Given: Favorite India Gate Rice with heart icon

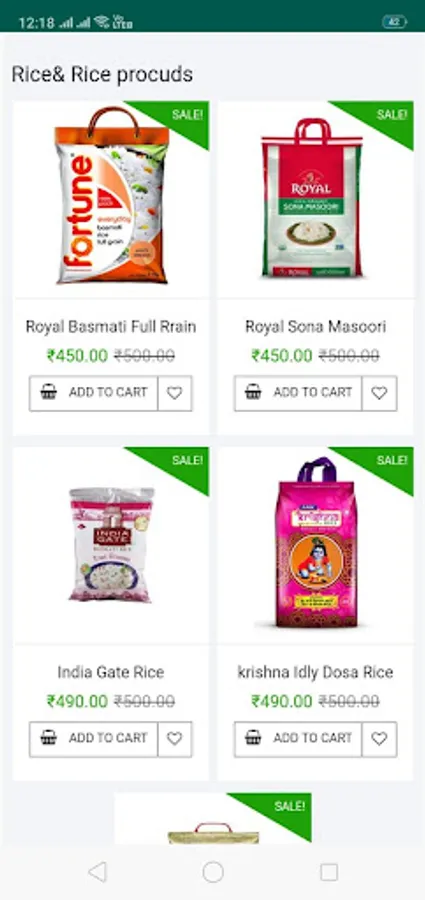Looking at the screenshot, I should coord(175,739).
